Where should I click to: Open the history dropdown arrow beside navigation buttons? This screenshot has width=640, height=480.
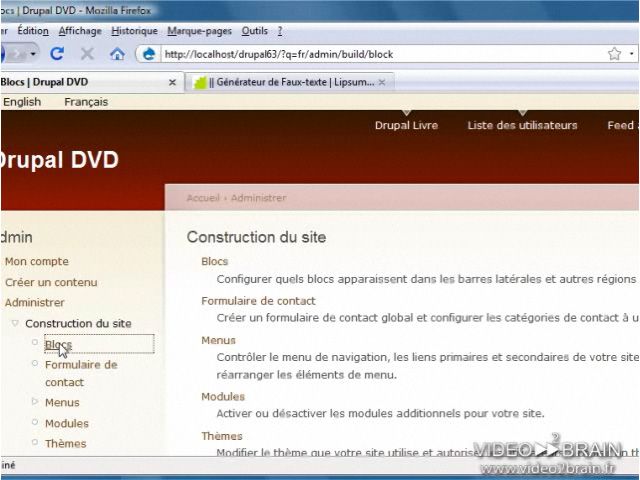[33, 54]
